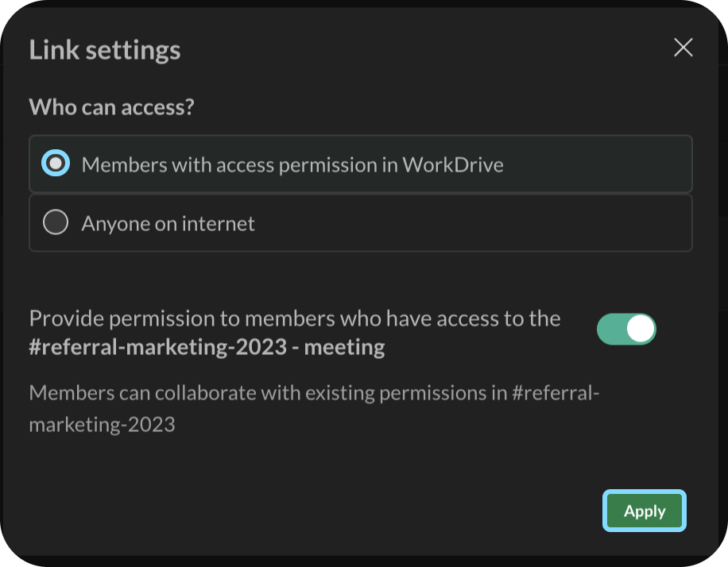Close the Link settings dialog

683,48
